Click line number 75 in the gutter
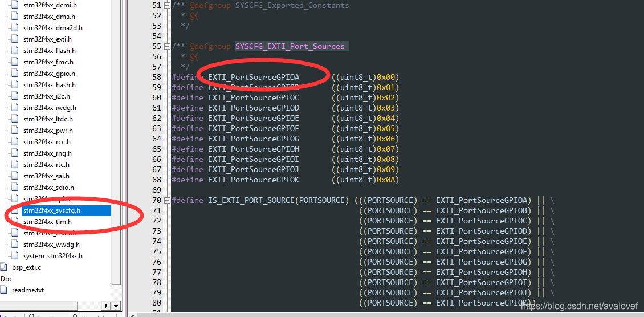Viewport: 644px width, 317px height. (x=156, y=251)
